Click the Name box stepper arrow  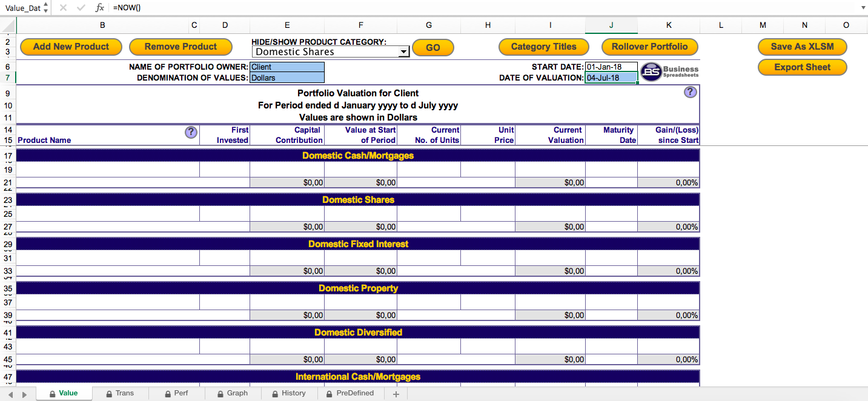click(45, 7)
